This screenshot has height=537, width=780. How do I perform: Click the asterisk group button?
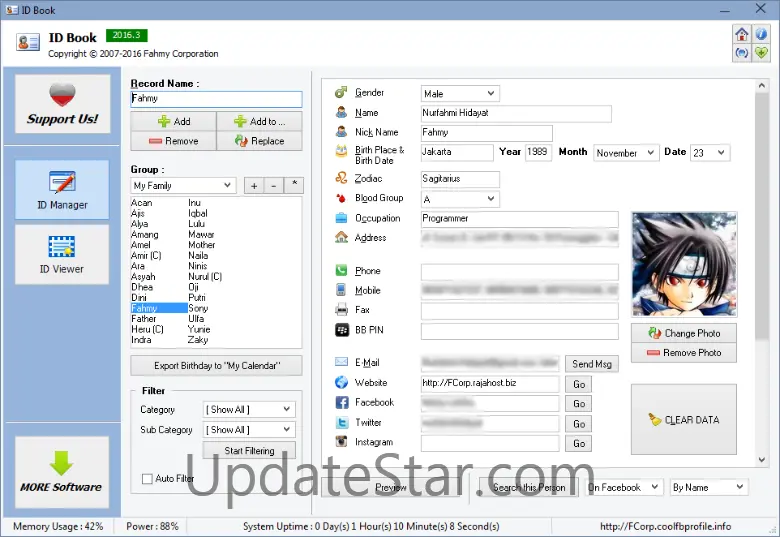(x=294, y=186)
